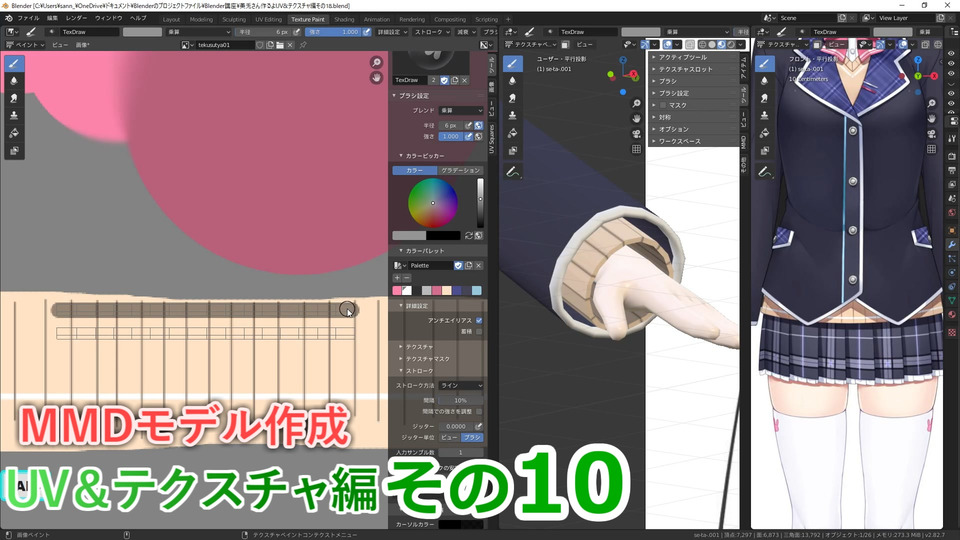The image size is (960, 540).
Task: Select the Clone tool in the image editor
Action: tap(14, 116)
